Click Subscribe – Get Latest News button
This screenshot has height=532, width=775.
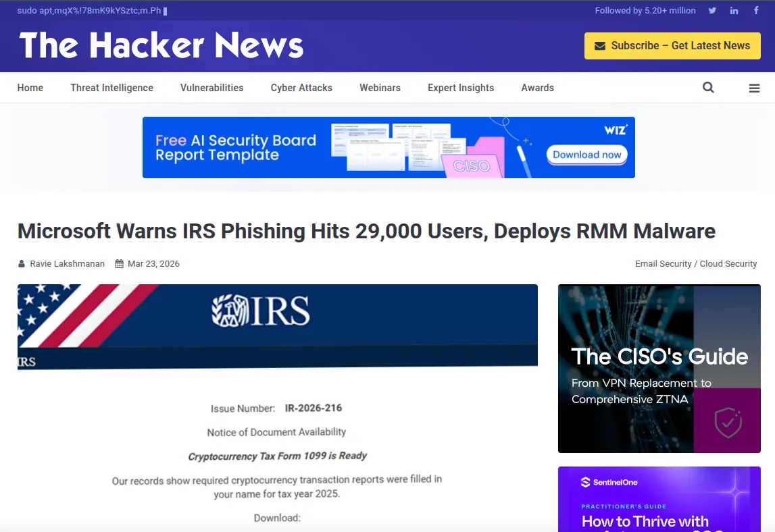672,46
